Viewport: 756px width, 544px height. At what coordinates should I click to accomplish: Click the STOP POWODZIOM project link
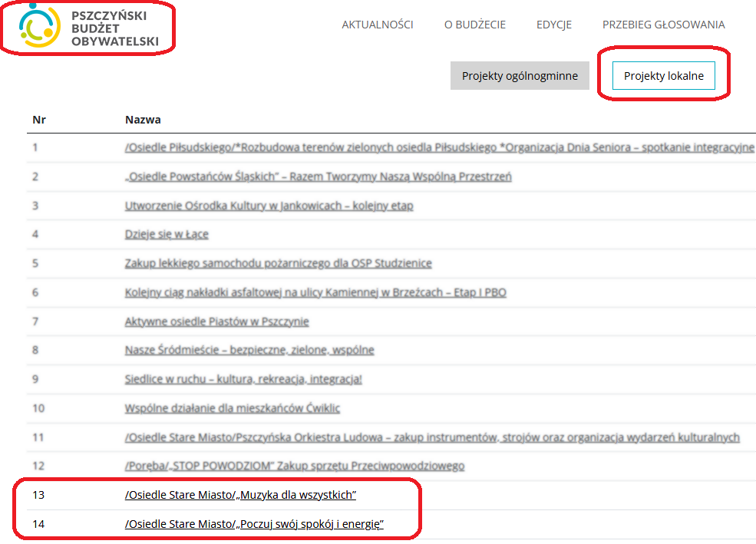pos(294,466)
